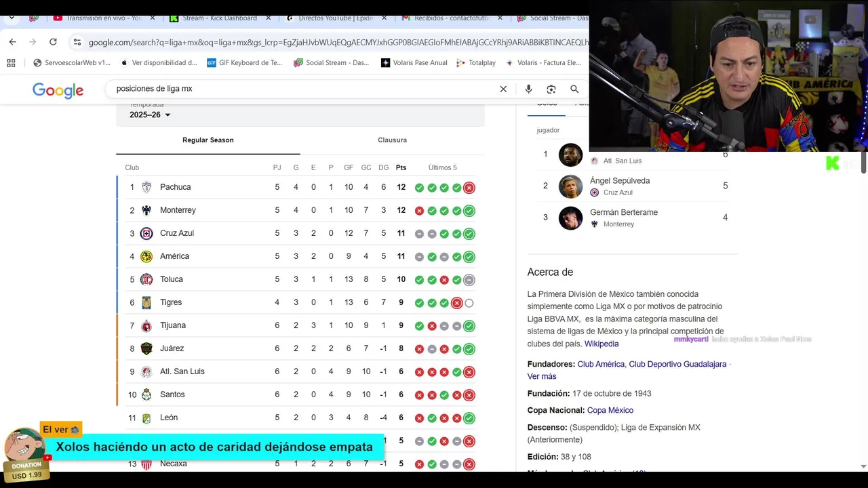Open the apps grid in bookmarks bar

(x=11, y=62)
